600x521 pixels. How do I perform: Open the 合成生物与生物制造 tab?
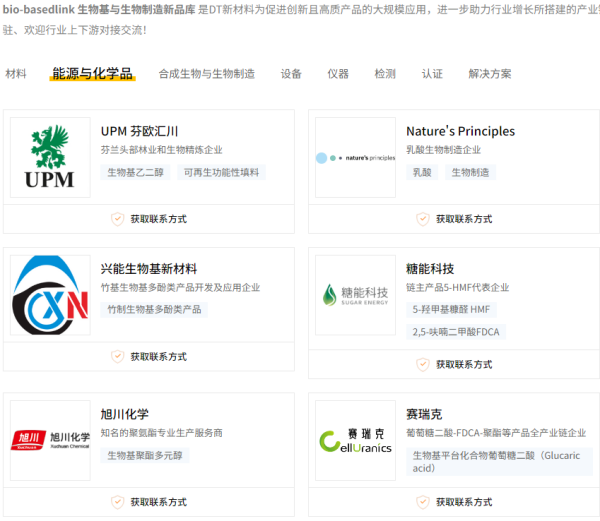tap(206, 74)
